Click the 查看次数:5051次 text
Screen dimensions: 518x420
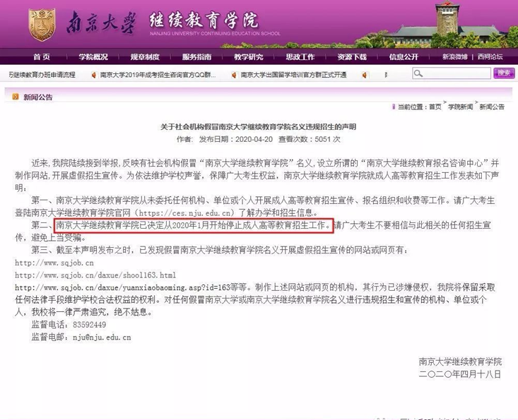pos(310,139)
